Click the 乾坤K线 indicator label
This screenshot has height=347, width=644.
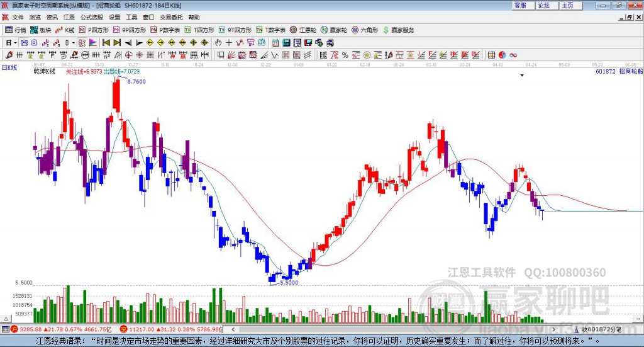[45, 72]
